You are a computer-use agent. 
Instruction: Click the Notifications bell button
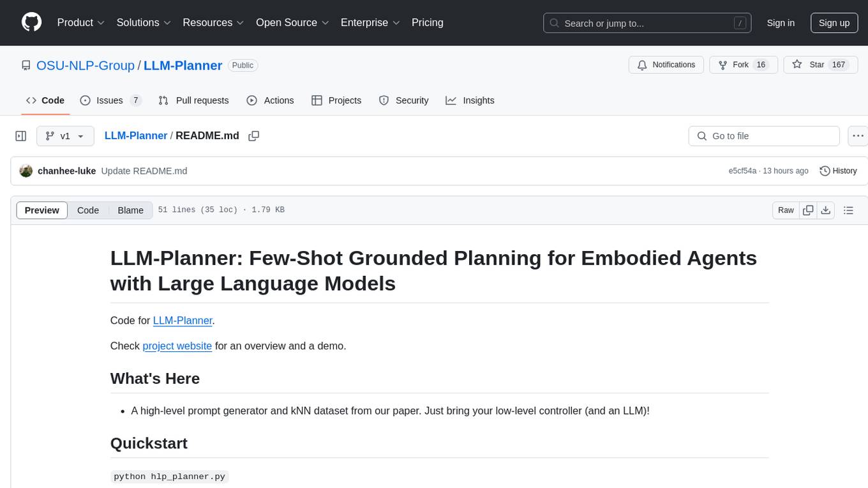pyautogui.click(x=666, y=65)
